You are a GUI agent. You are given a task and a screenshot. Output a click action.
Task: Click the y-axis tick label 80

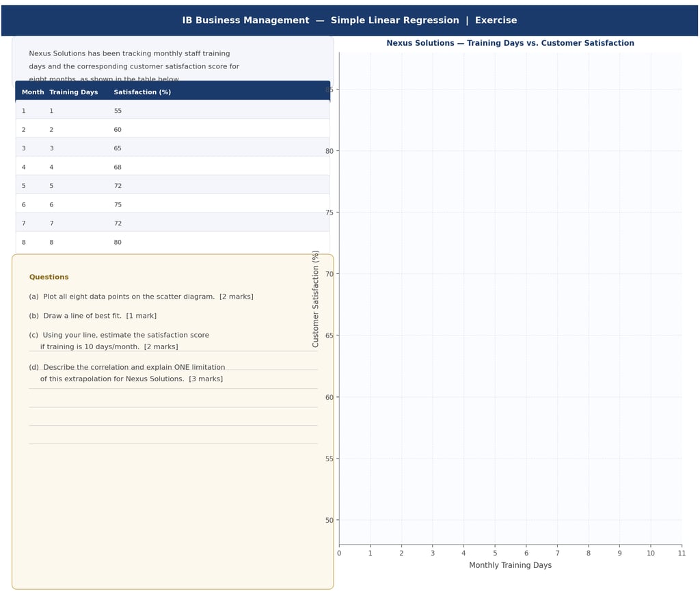(x=329, y=151)
